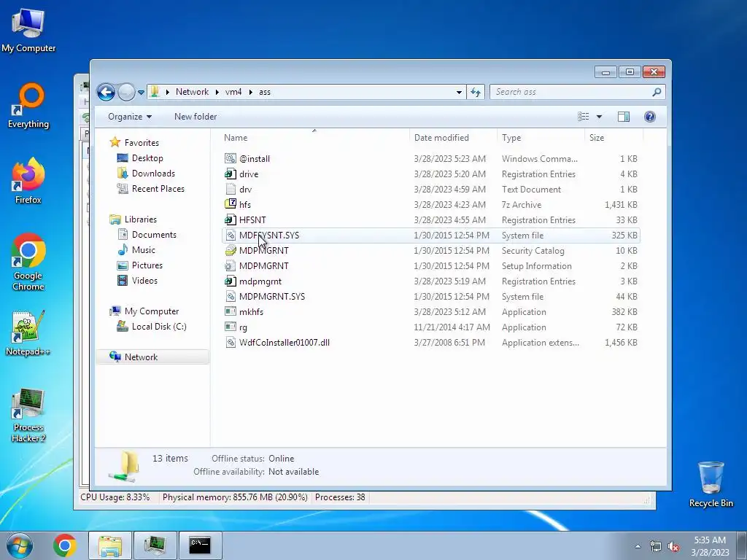The image size is (747, 560).
Task: Select WdfCoInstaller01007.dll file
Action: pos(430,343)
